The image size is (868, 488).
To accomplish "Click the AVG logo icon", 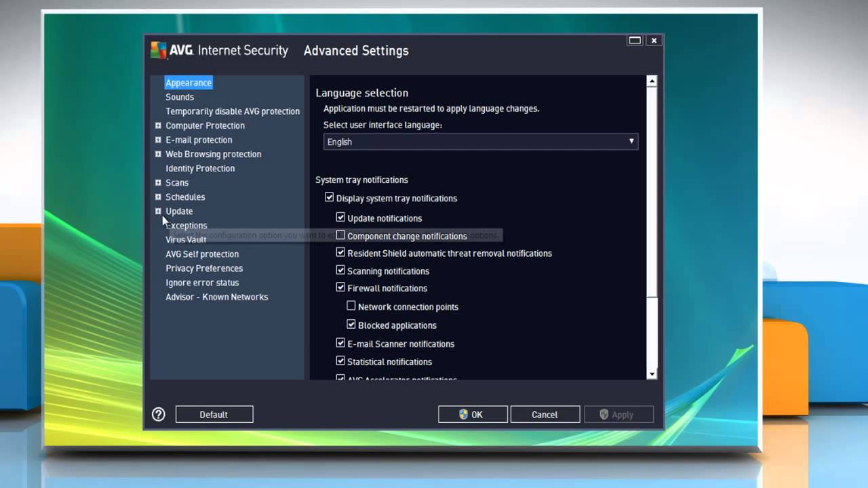I will click(159, 50).
